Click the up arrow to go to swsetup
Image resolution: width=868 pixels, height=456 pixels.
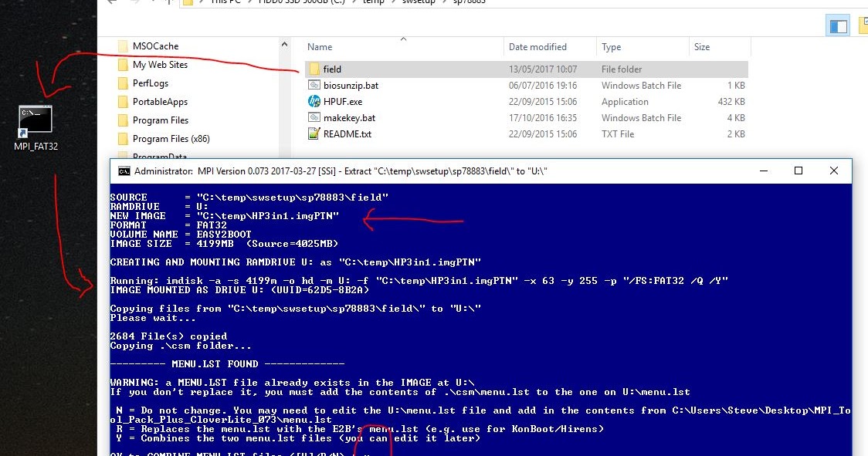click(x=168, y=2)
